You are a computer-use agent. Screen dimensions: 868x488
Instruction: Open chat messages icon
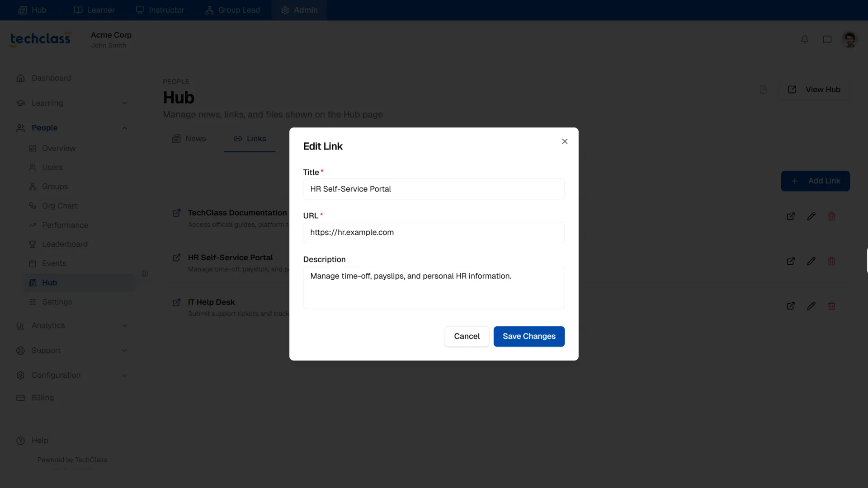coord(827,39)
